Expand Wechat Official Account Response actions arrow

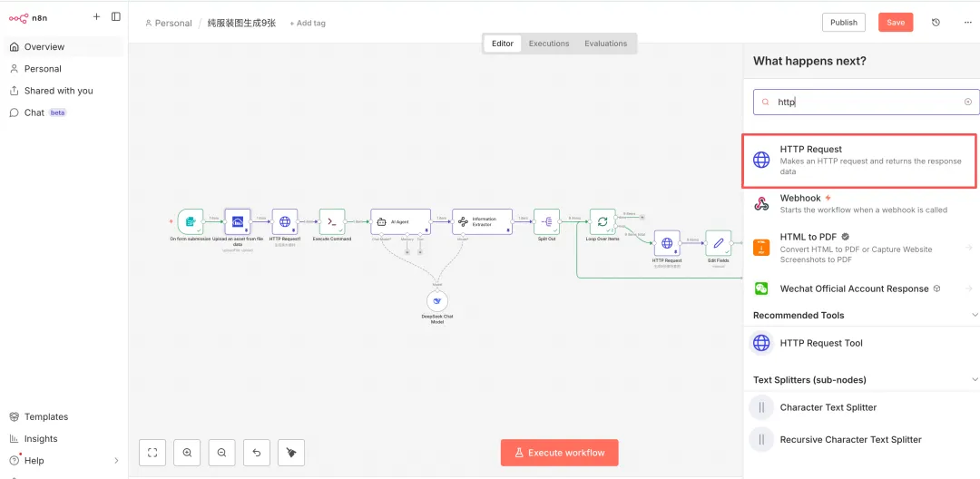tap(969, 288)
